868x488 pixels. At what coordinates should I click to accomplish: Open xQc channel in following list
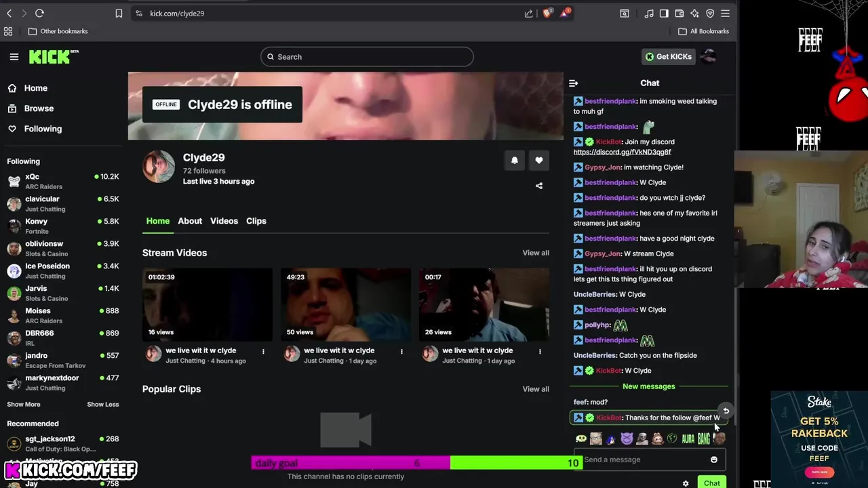(63, 181)
